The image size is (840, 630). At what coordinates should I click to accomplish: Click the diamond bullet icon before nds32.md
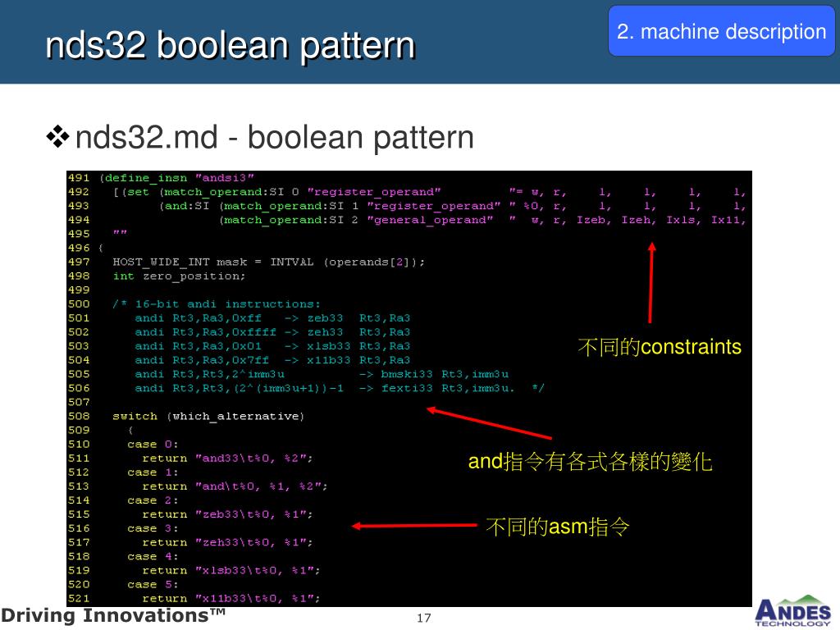(x=58, y=137)
